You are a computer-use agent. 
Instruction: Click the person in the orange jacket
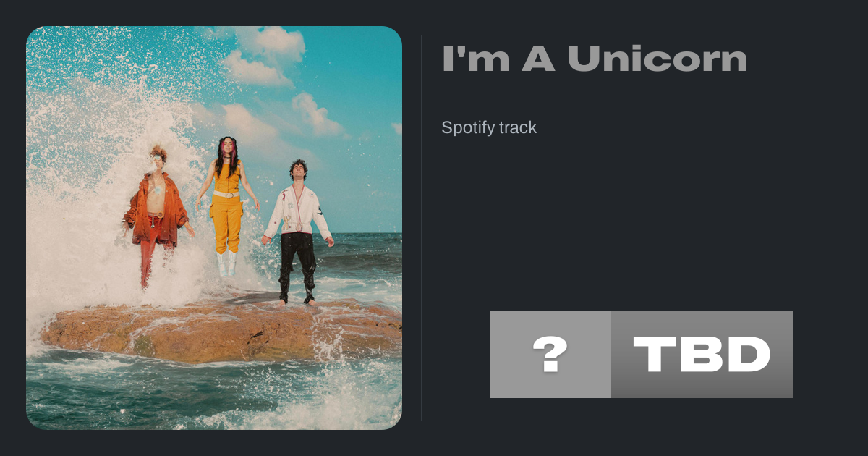(x=156, y=216)
